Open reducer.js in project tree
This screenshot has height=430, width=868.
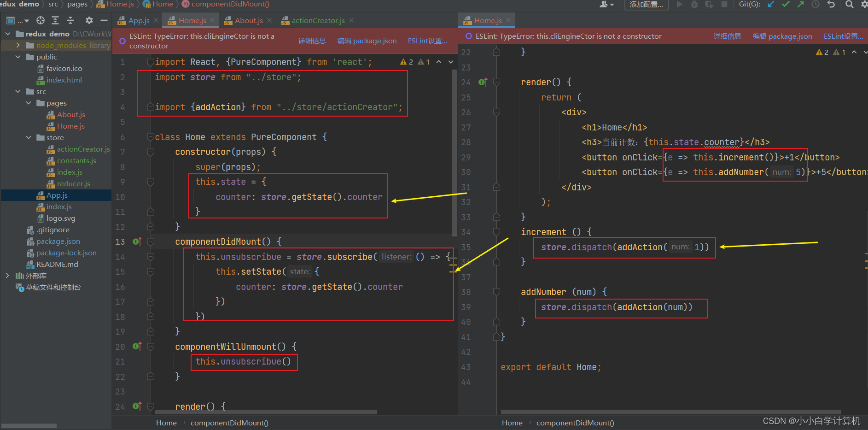pyautogui.click(x=69, y=183)
